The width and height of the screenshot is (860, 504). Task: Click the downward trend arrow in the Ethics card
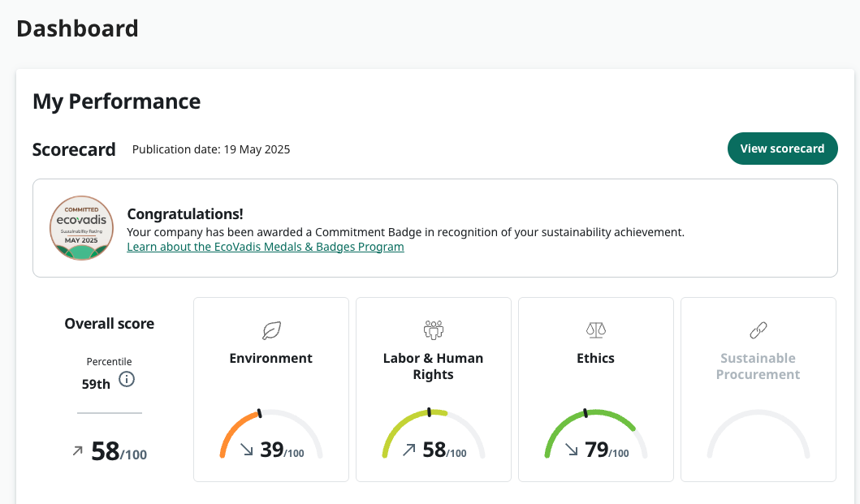click(x=572, y=449)
